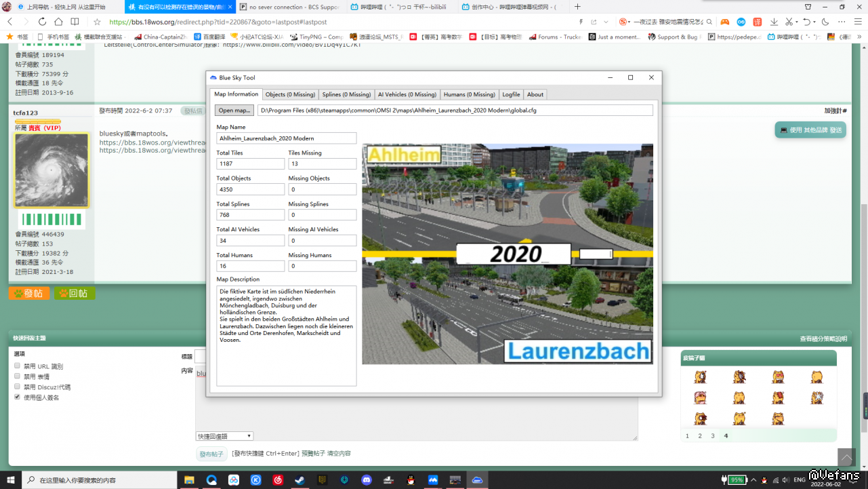Click the scroll-to-top arrow button

[846, 457]
